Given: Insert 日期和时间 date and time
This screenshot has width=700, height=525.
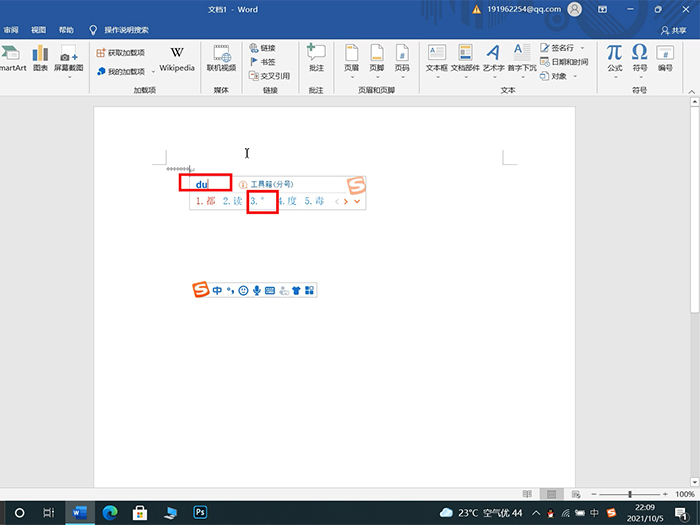Looking at the screenshot, I should click(x=564, y=62).
